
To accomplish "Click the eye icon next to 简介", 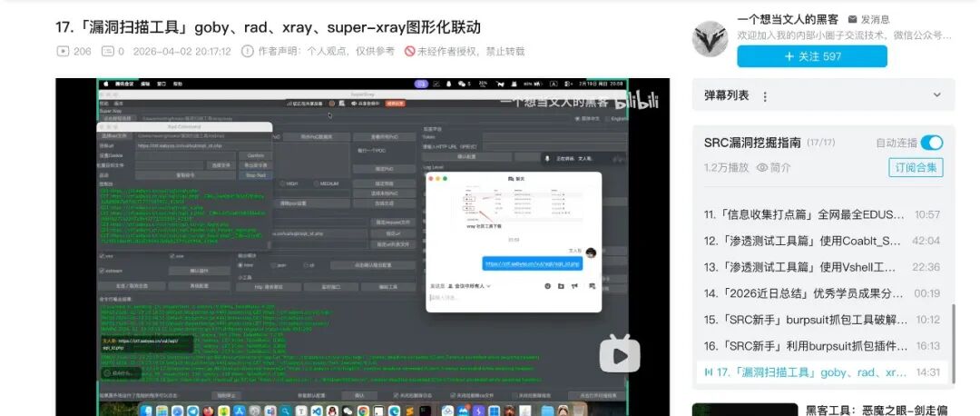I will [762, 168].
